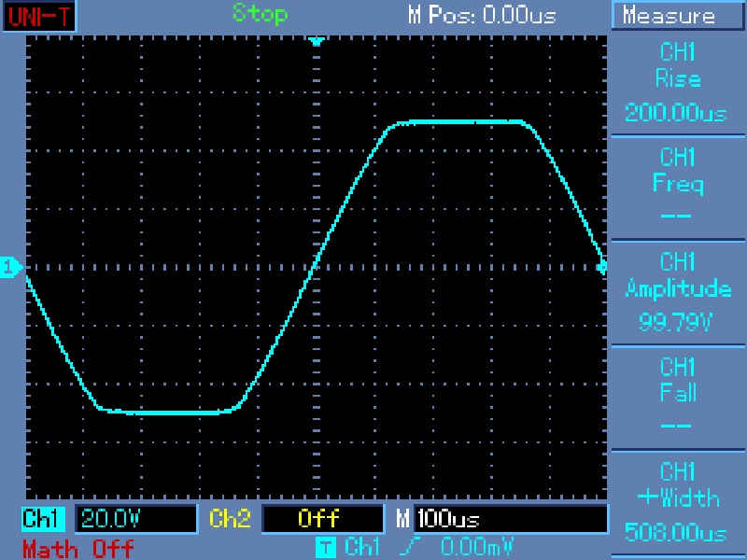Click the 99.79V amplitude value
This screenshot has width=747, height=560.
675,322
